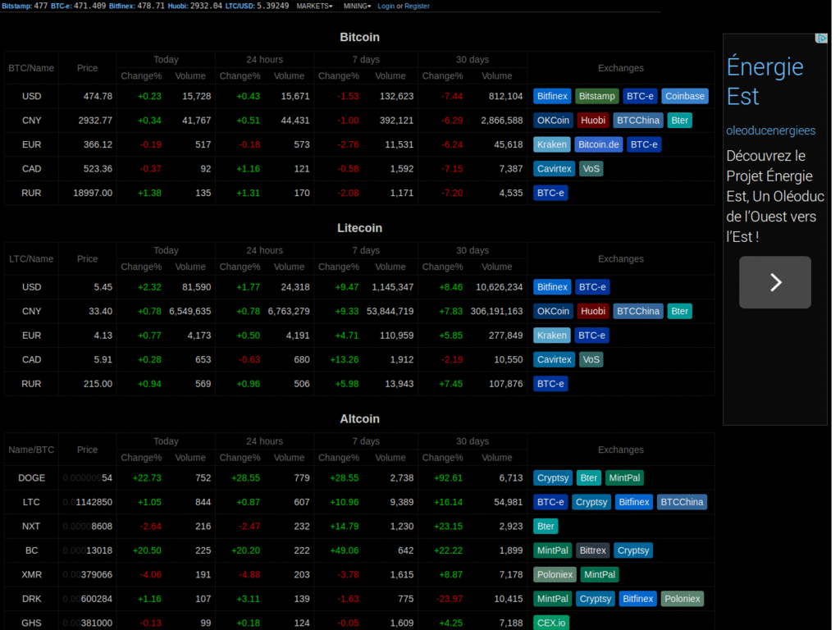Viewport: 840px width, 630px height.
Task: Open BTC-e in Litecoin RUR row
Action: tap(550, 384)
